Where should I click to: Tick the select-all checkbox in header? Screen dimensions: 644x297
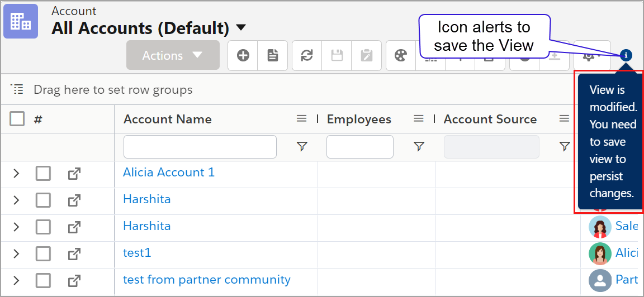pos(17,118)
